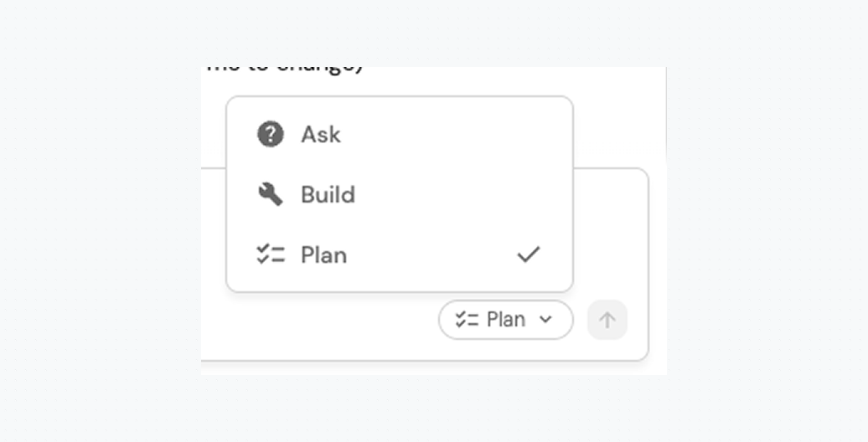Click the 'Ask' text in the menu
The image size is (868, 442).
321,135
